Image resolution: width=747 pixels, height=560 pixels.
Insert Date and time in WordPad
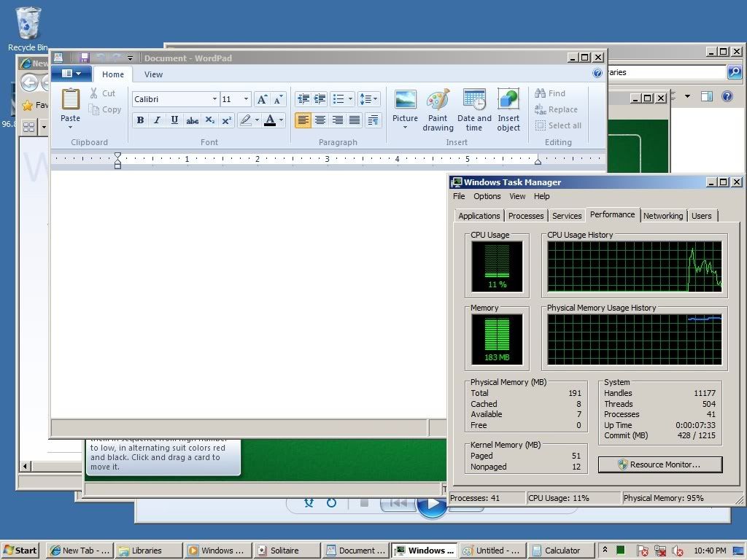pos(474,101)
